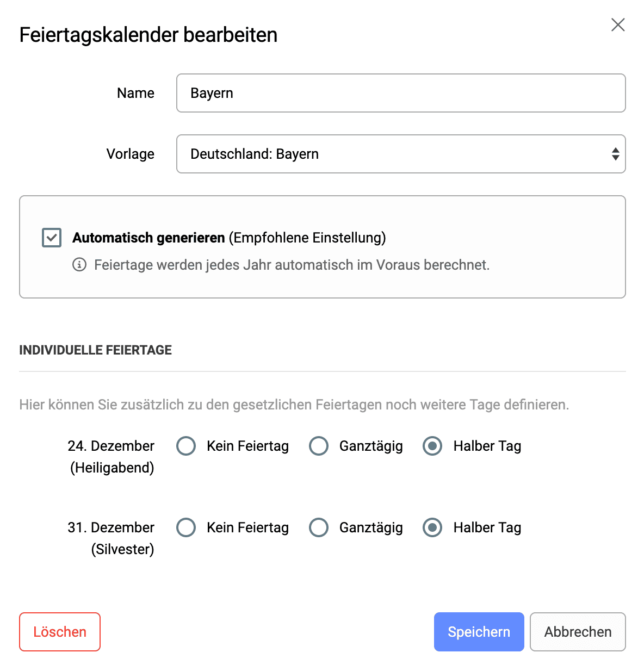Screen dimensions: 644x671
Task: Close the Feiertagskalender dialog with the X icon
Action: pyautogui.click(x=618, y=25)
